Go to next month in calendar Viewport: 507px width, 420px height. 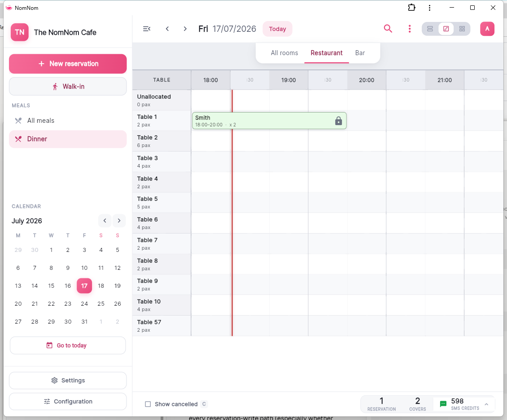(x=119, y=221)
